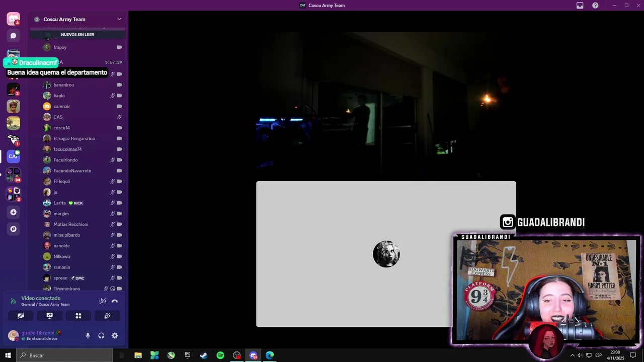Open server with troll face icon

(14, 139)
